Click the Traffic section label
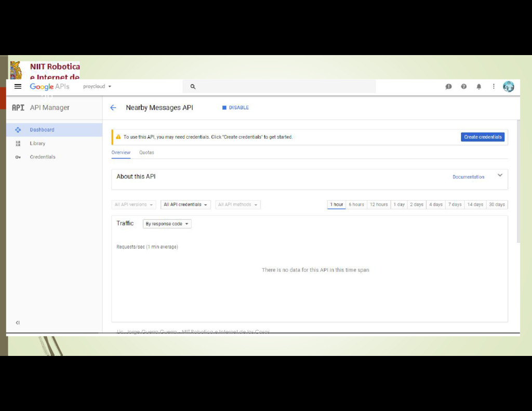This screenshot has height=411, width=532. pos(125,223)
